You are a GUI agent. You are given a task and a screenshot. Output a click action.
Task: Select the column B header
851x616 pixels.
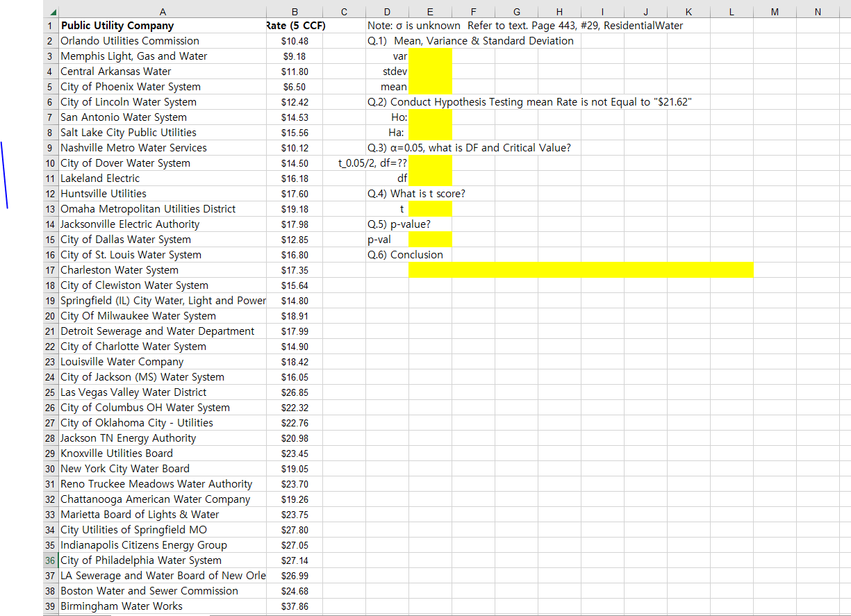295,10
